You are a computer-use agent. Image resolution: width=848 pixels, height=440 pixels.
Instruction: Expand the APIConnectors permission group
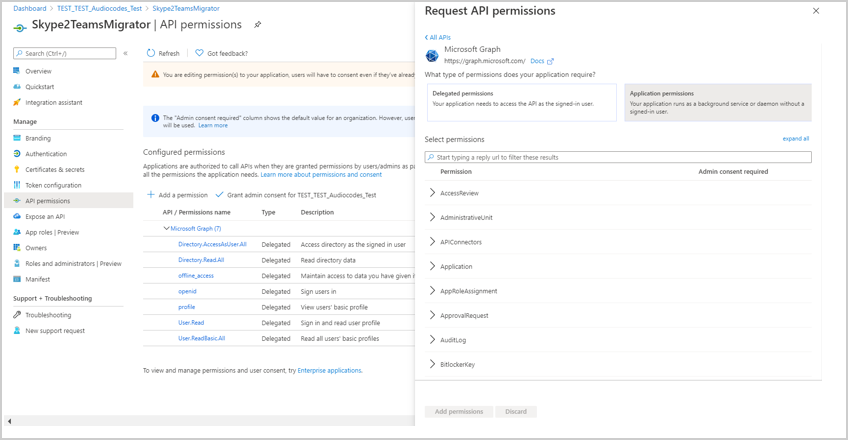point(432,242)
